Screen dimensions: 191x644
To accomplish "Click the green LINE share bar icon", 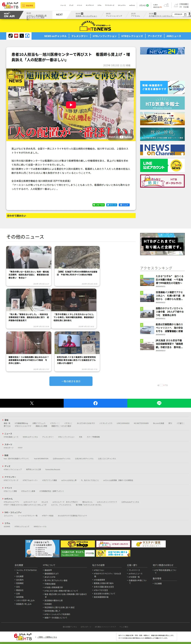I will (x=159, y=403).
